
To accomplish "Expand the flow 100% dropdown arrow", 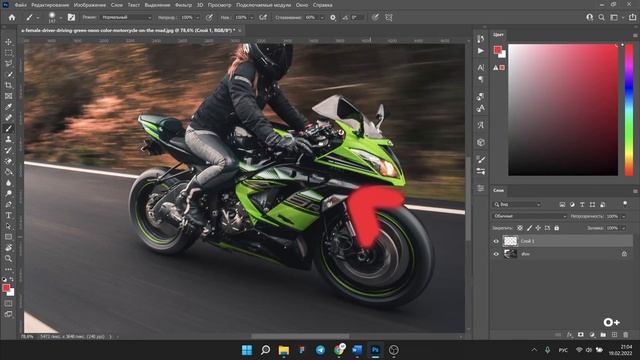I will point(251,18).
